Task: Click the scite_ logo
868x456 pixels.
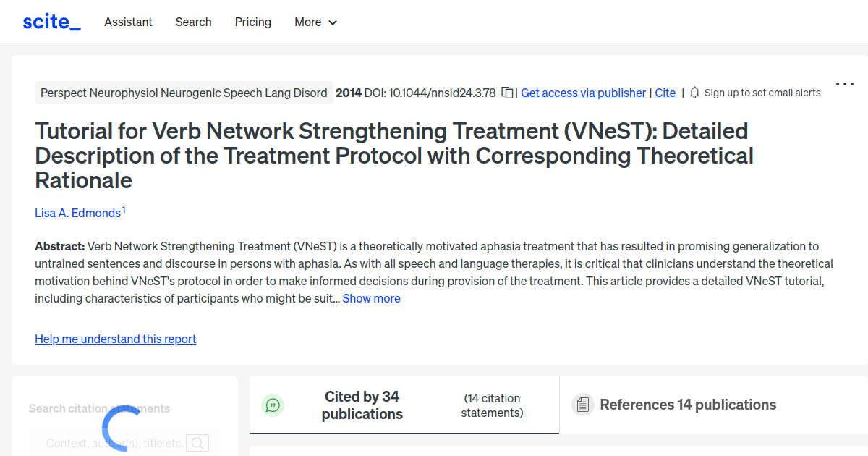Action: [51, 21]
